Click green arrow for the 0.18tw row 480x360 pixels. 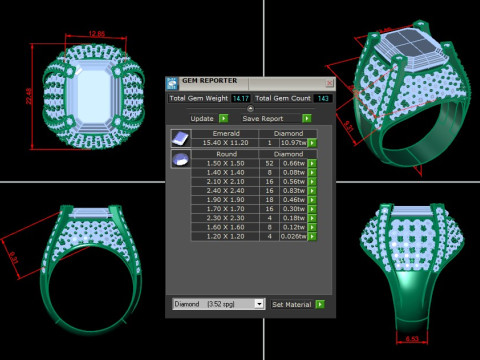click(312, 218)
